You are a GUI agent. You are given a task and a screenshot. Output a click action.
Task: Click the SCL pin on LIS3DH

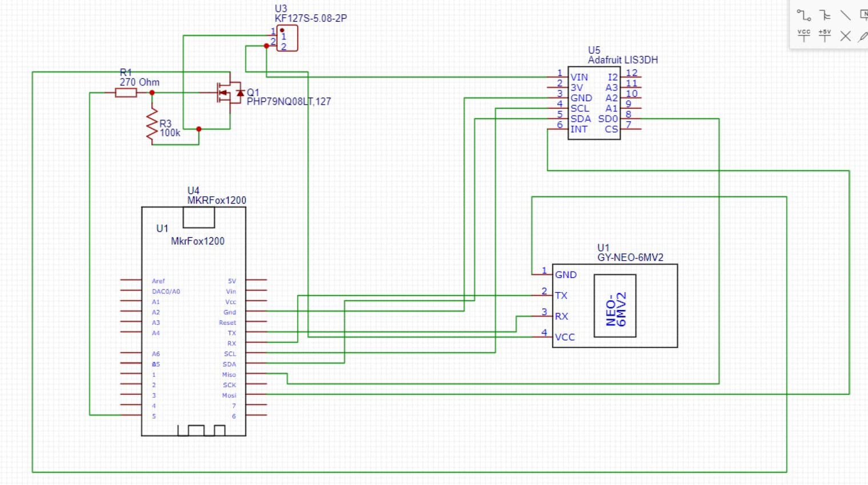tap(580, 108)
